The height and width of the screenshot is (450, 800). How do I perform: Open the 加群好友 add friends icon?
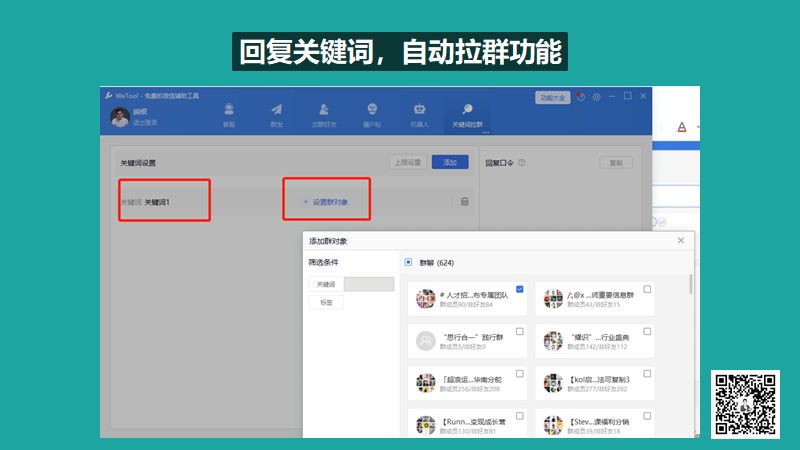click(324, 113)
